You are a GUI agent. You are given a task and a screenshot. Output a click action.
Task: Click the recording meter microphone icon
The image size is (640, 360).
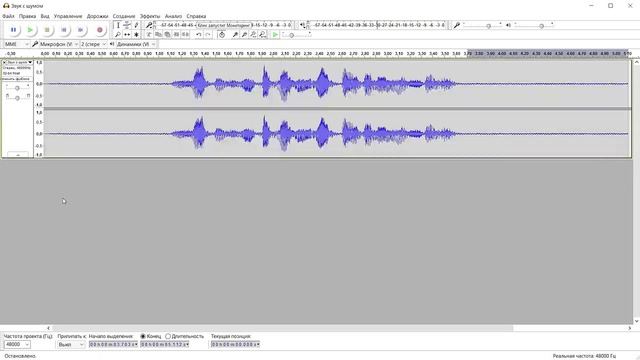(x=149, y=25)
